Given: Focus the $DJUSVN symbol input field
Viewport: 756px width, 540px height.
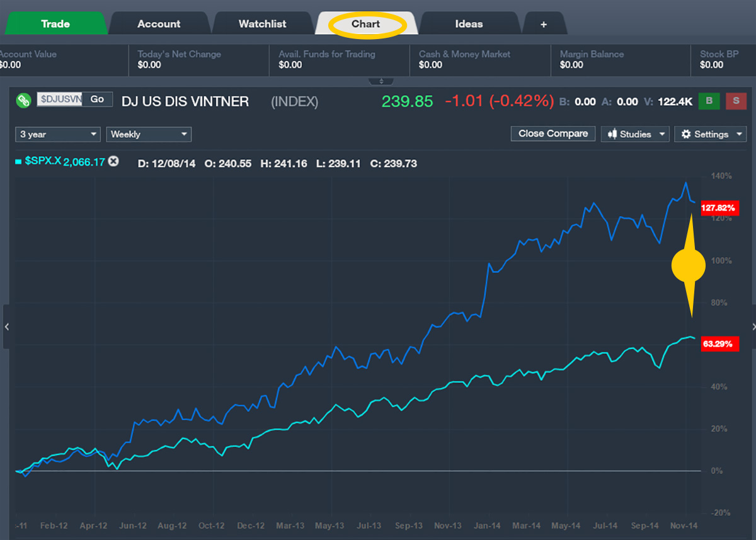Looking at the screenshot, I should (59, 100).
